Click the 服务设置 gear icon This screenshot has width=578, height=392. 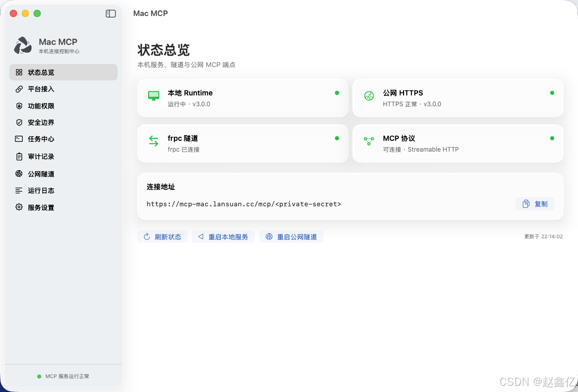pyautogui.click(x=19, y=207)
